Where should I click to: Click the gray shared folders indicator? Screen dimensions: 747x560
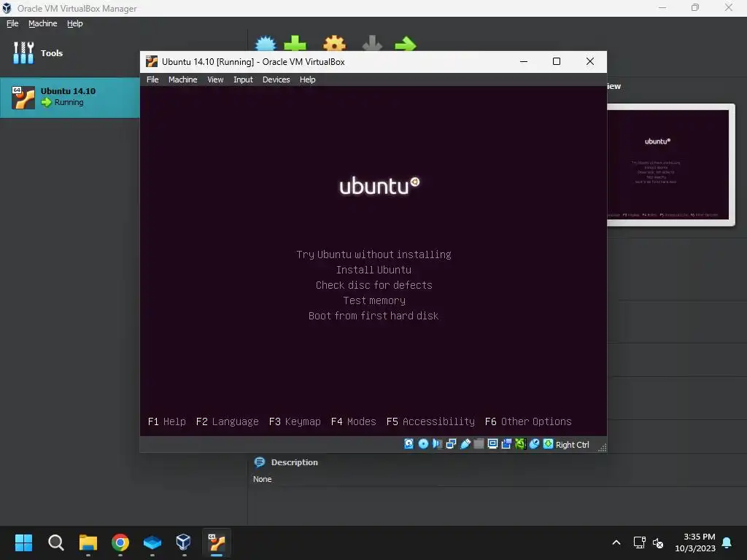pyautogui.click(x=479, y=444)
